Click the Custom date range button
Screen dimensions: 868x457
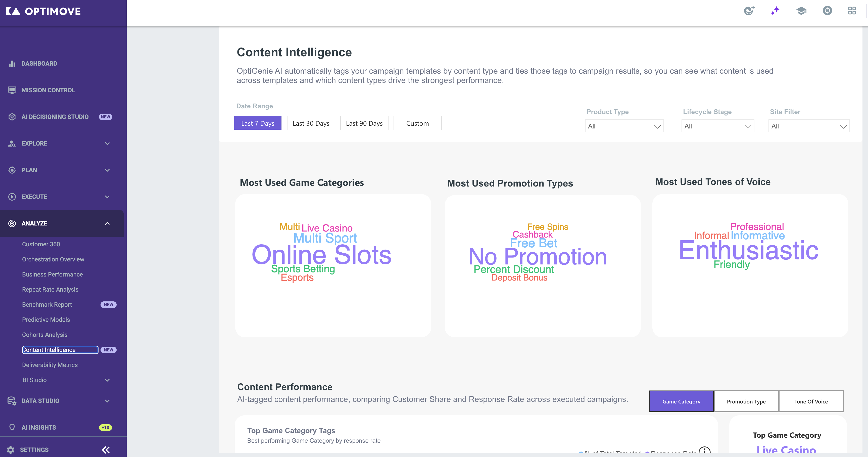click(x=417, y=123)
